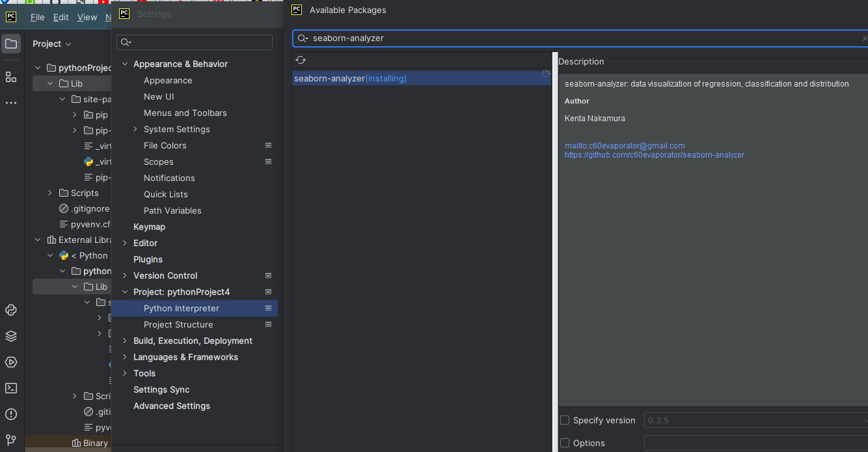Select the site-pa folder in the project tree
868x452 pixels.
coord(92,99)
